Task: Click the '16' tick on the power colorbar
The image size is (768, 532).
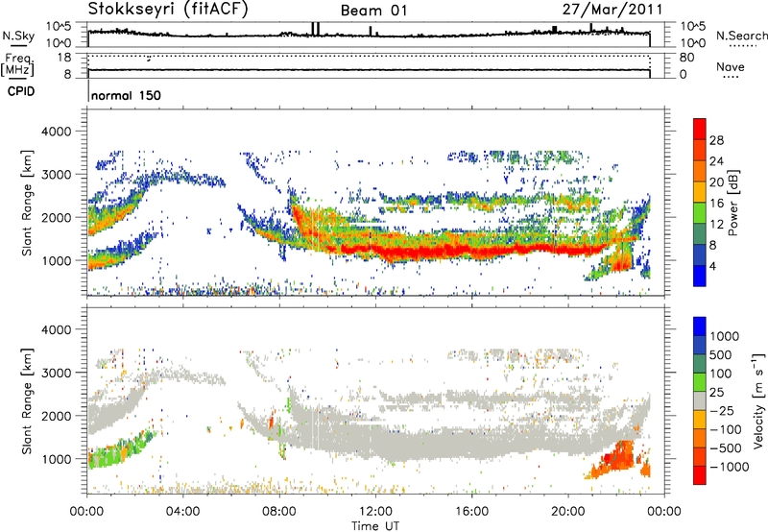Action: pyautogui.click(x=716, y=204)
